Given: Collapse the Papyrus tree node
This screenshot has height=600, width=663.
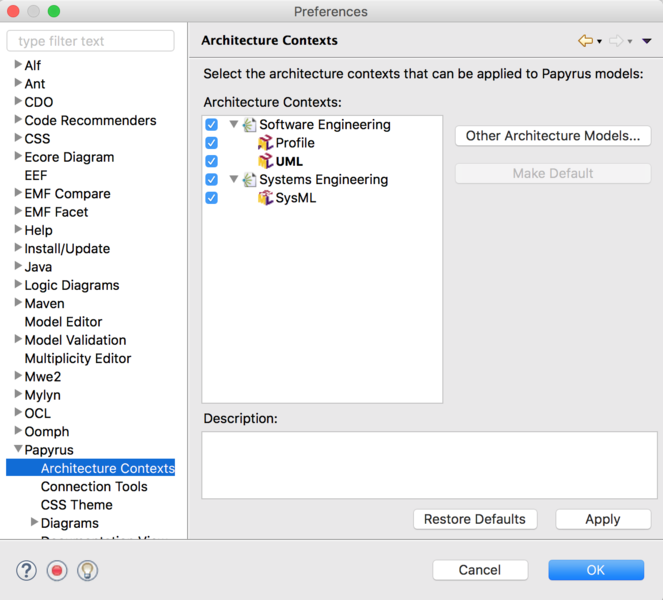Looking at the screenshot, I should click(18, 450).
